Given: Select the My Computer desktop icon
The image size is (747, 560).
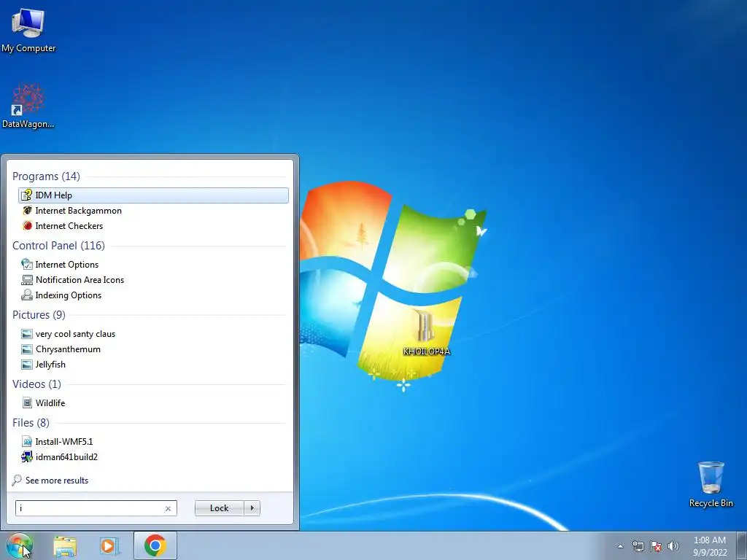Looking at the screenshot, I should click(x=28, y=30).
